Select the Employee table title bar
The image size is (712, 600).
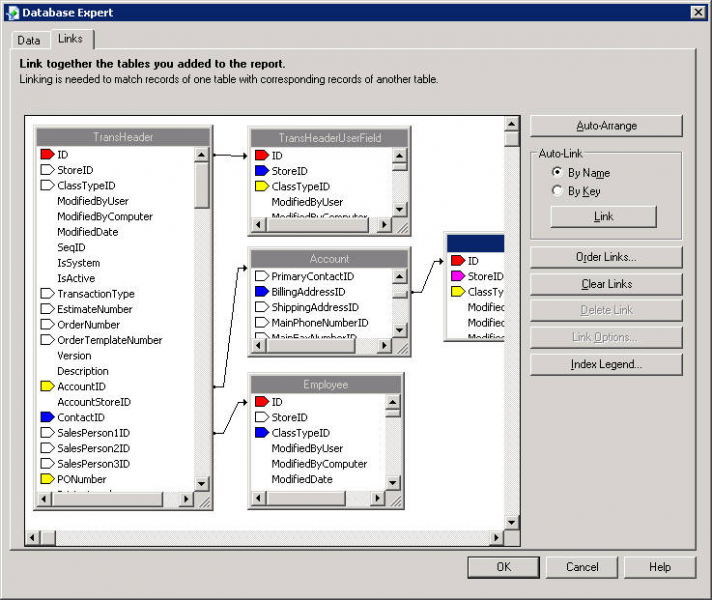click(326, 385)
